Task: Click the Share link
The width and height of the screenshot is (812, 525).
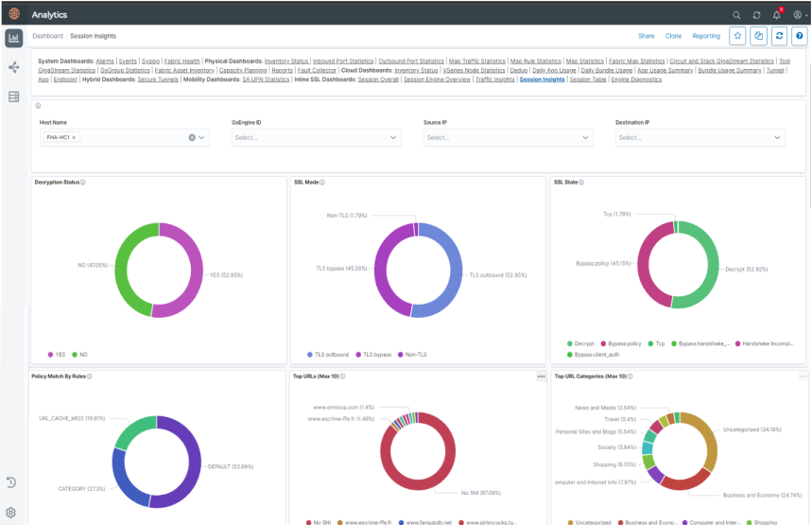Action: pyautogui.click(x=646, y=36)
